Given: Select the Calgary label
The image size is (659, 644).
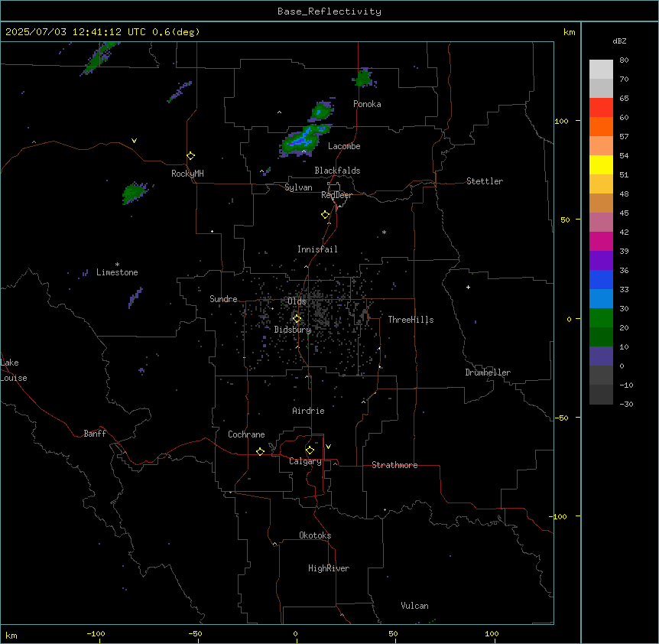Looking at the screenshot, I should (x=305, y=461).
